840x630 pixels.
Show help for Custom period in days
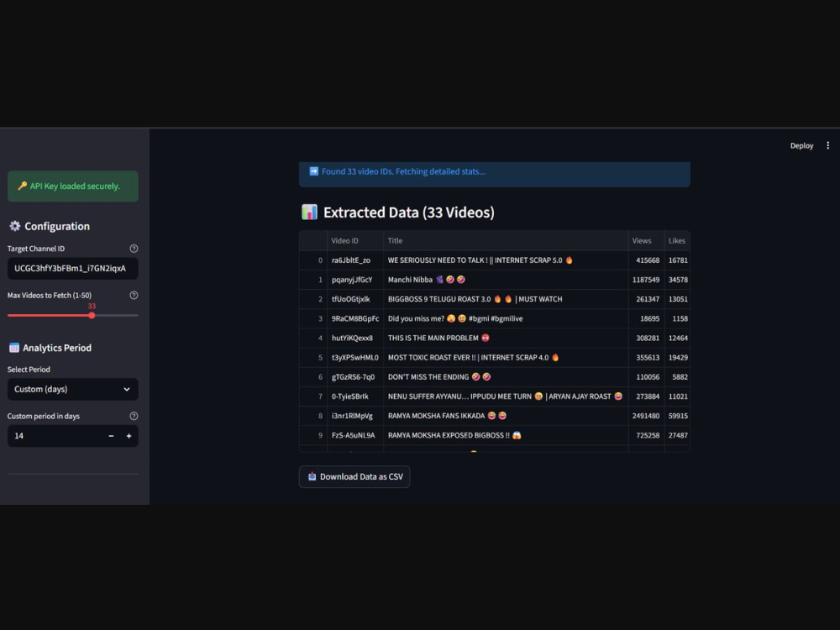click(134, 417)
